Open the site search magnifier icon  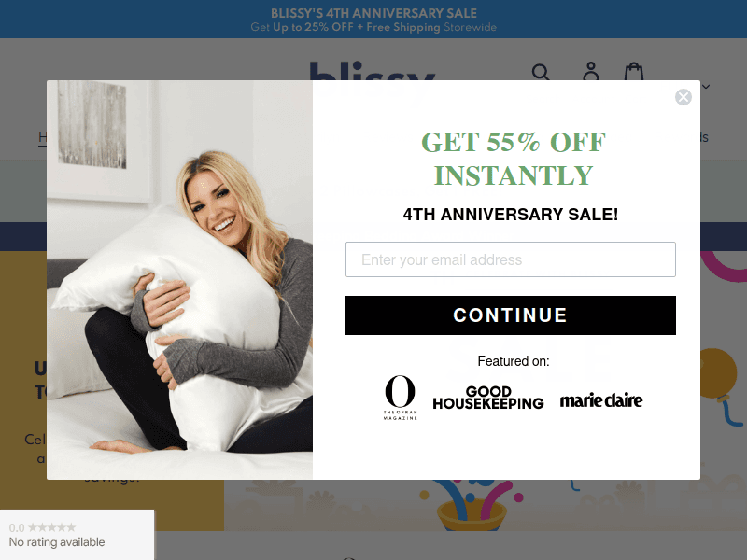tap(541, 72)
